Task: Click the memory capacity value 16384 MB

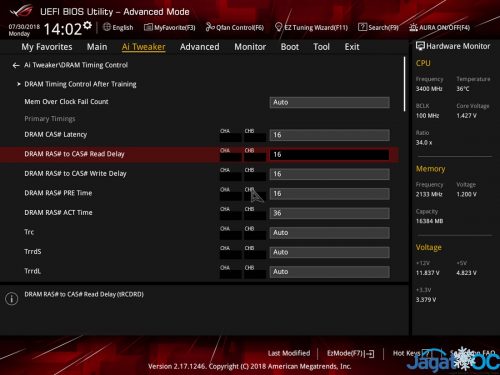Action: coord(429,221)
